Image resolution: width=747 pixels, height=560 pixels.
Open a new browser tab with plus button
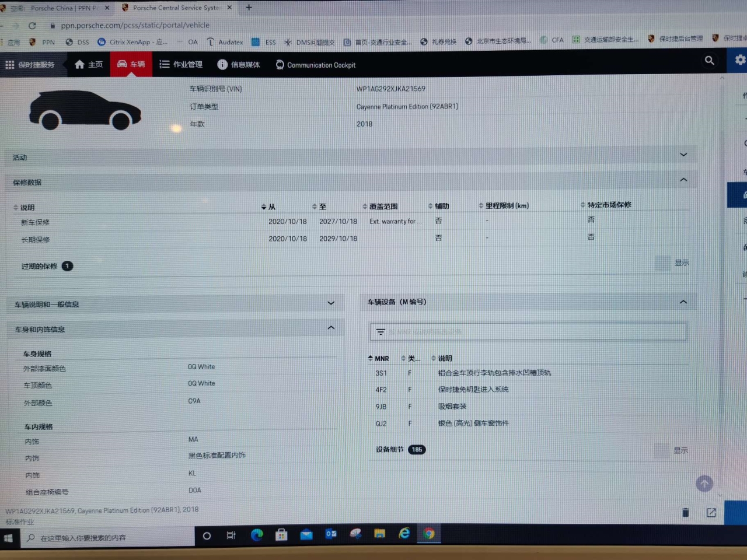tap(249, 7)
